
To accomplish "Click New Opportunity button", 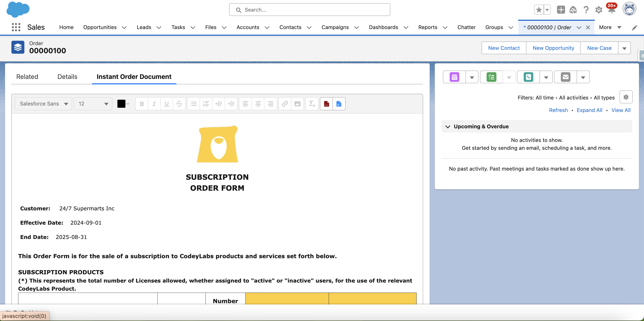I will [553, 48].
